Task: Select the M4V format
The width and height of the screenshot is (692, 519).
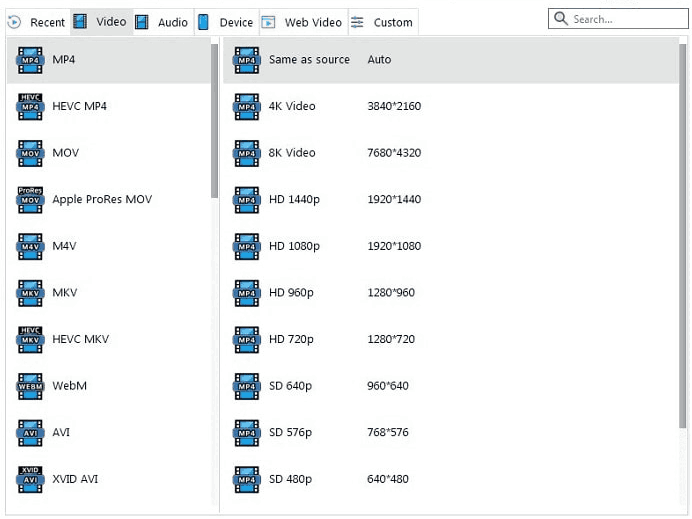Action: coord(64,246)
